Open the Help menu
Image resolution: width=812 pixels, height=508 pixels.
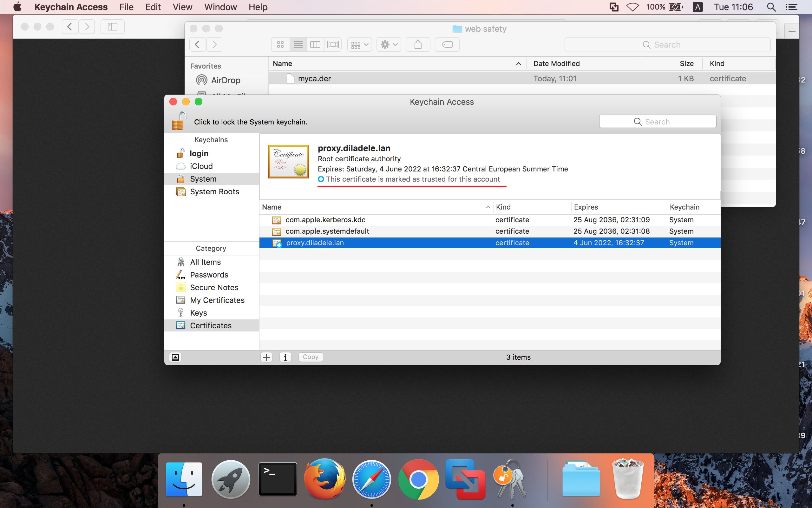click(x=258, y=7)
